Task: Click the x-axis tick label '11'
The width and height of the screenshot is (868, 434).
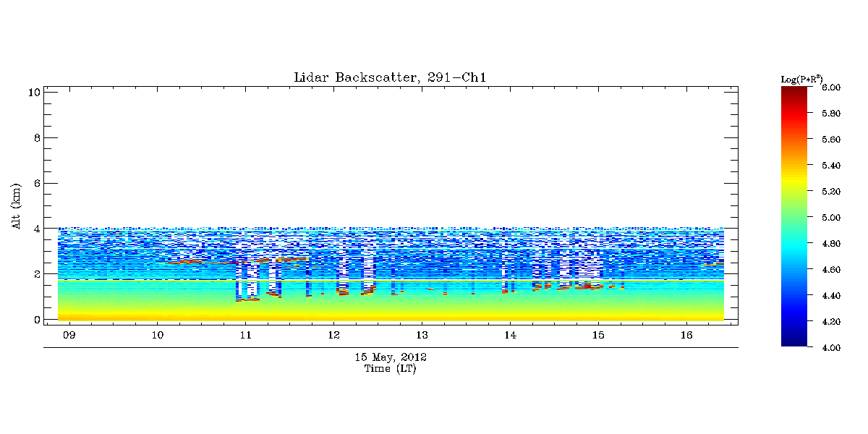Action: [x=246, y=336]
